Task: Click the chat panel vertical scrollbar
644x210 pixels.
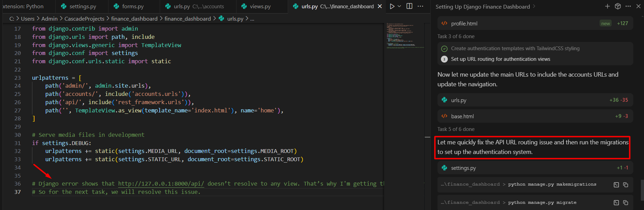Action: [642, 190]
